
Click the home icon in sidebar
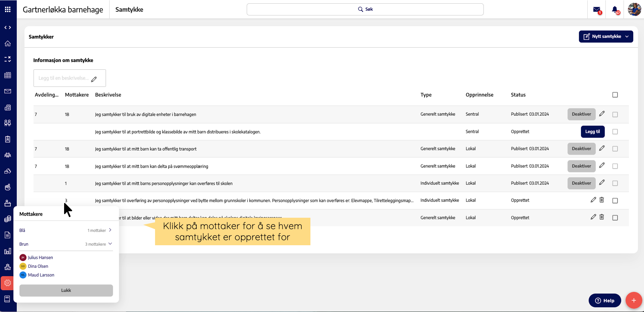click(x=8, y=44)
